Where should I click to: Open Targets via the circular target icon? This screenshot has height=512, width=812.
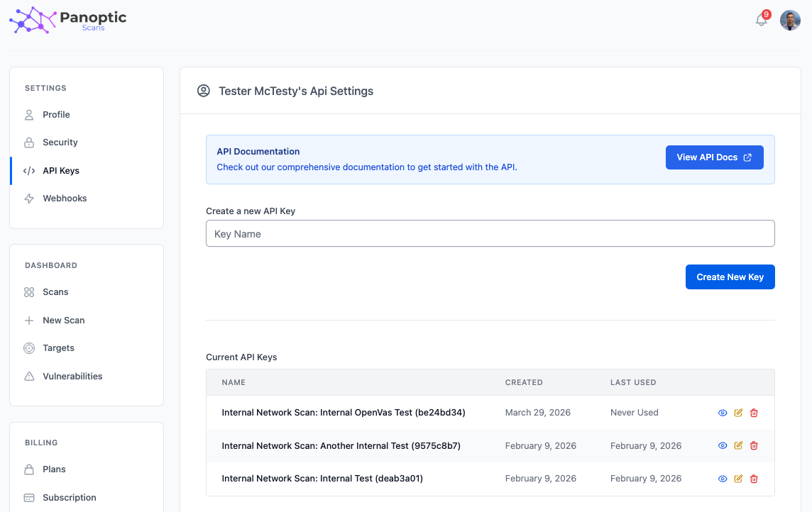(29, 347)
